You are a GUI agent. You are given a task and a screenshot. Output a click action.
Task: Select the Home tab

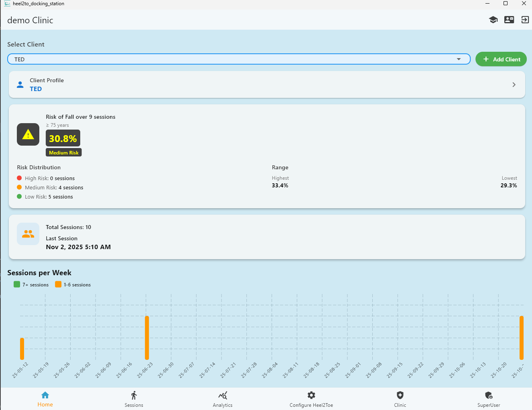pyautogui.click(x=45, y=399)
